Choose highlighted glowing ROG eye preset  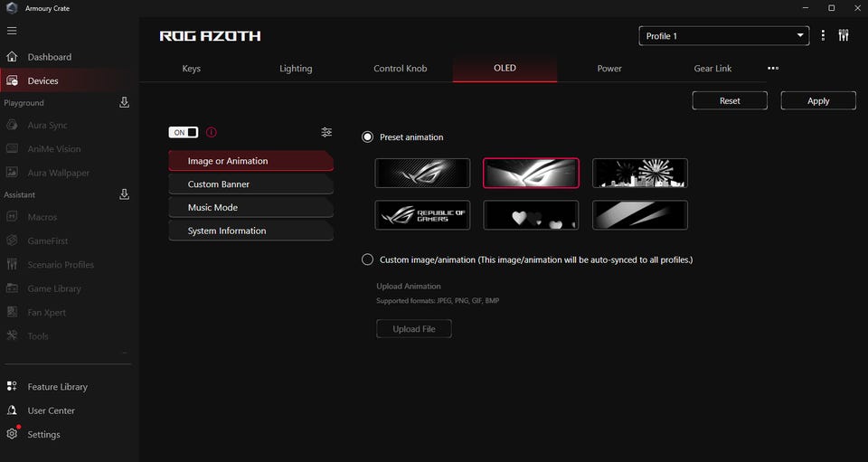[x=531, y=174]
